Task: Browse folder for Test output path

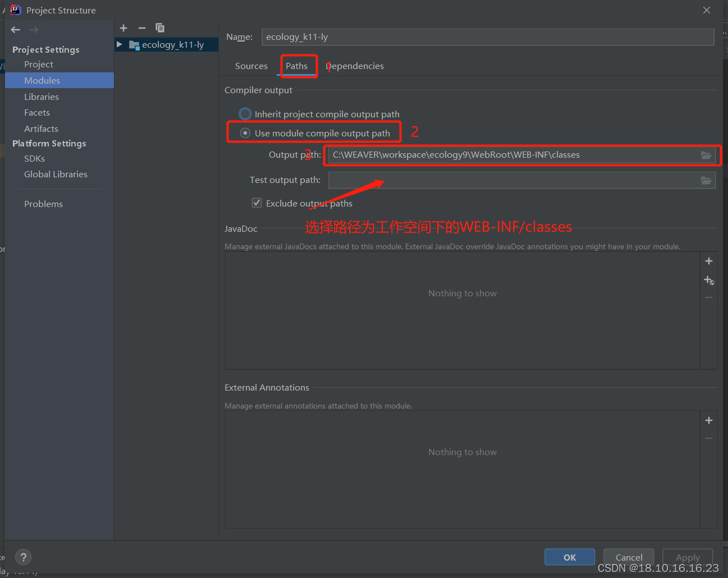Action: click(x=706, y=180)
